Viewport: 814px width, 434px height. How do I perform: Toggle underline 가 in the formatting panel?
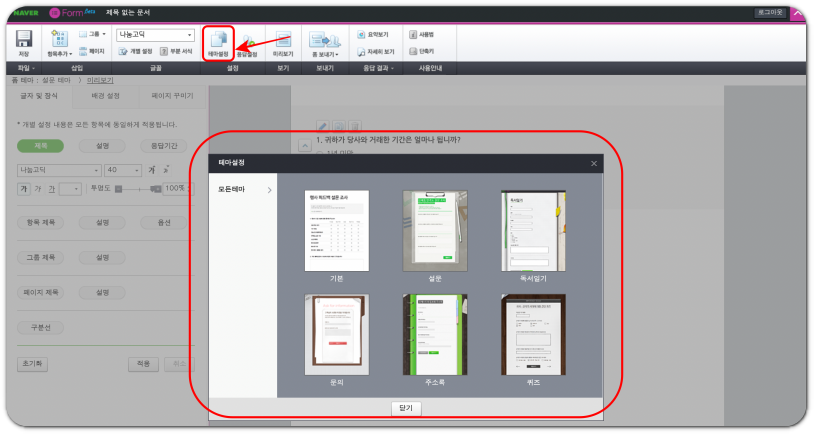(x=51, y=189)
